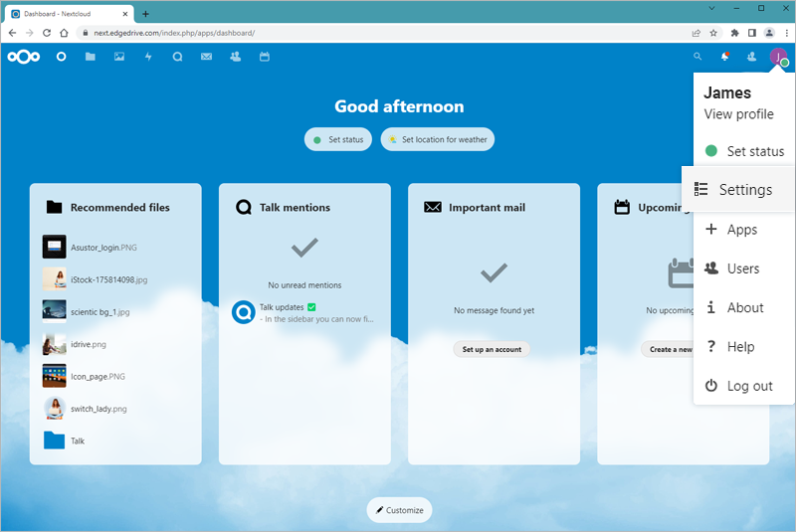
Task: Open contacts menu in header
Action: [x=752, y=57]
